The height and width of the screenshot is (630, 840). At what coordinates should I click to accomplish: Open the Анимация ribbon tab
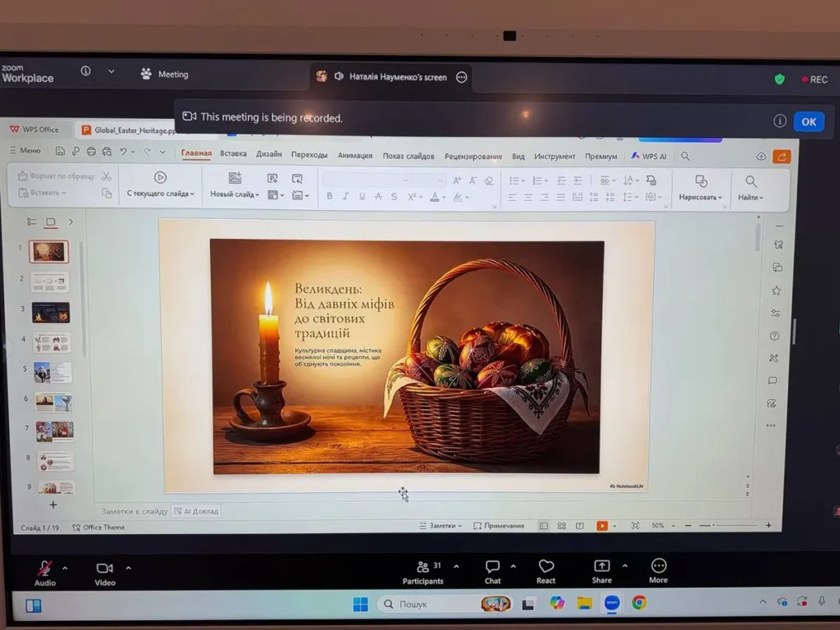354,155
